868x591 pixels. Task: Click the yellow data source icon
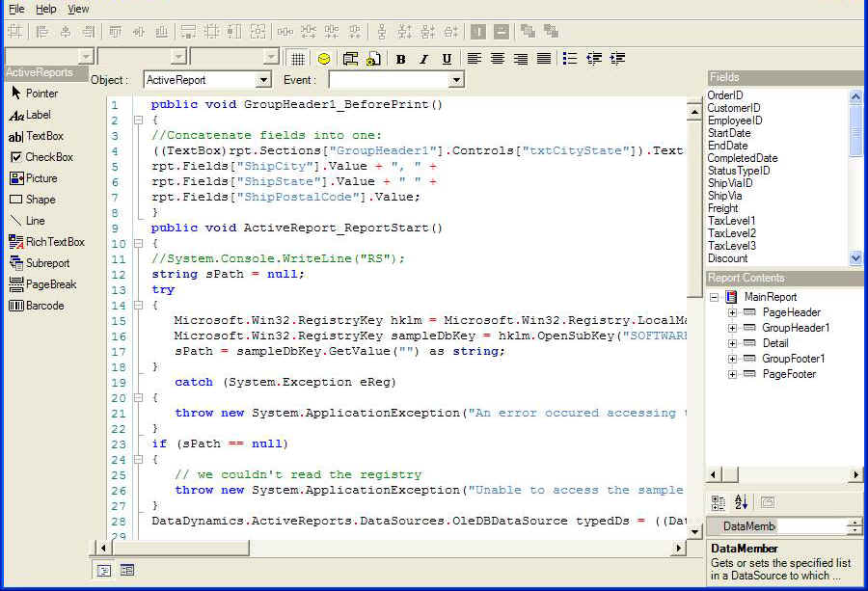tap(324, 59)
